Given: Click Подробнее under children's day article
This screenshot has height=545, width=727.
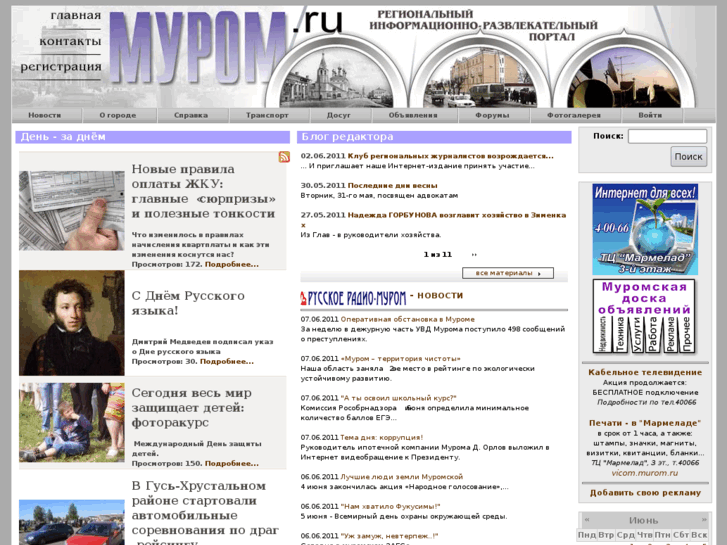Looking at the screenshot, I should (x=232, y=463).
